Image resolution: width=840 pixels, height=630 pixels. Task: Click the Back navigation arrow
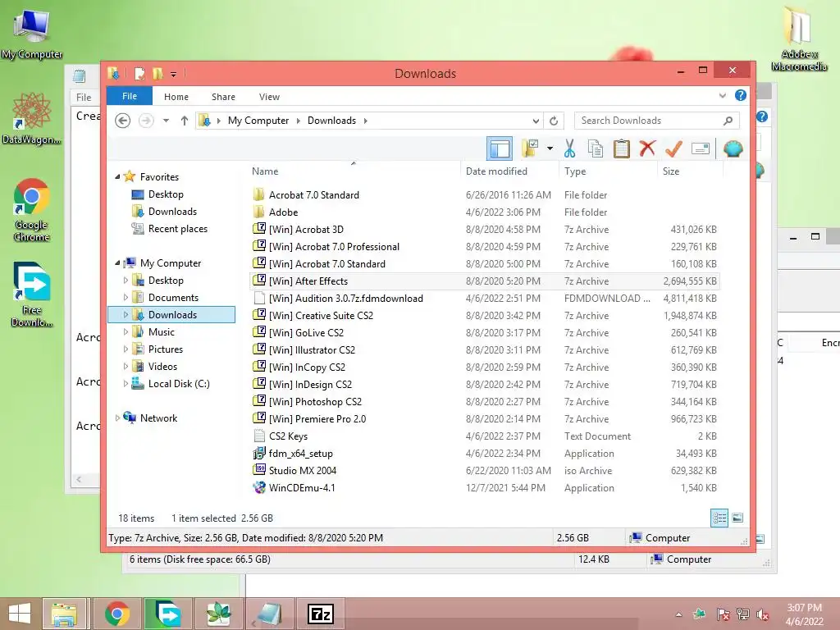coord(123,121)
